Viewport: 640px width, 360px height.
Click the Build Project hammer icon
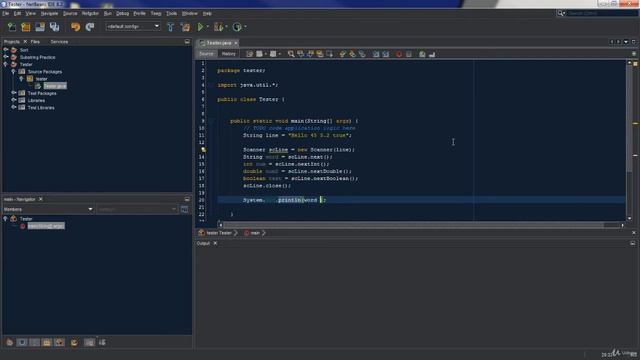click(171, 27)
